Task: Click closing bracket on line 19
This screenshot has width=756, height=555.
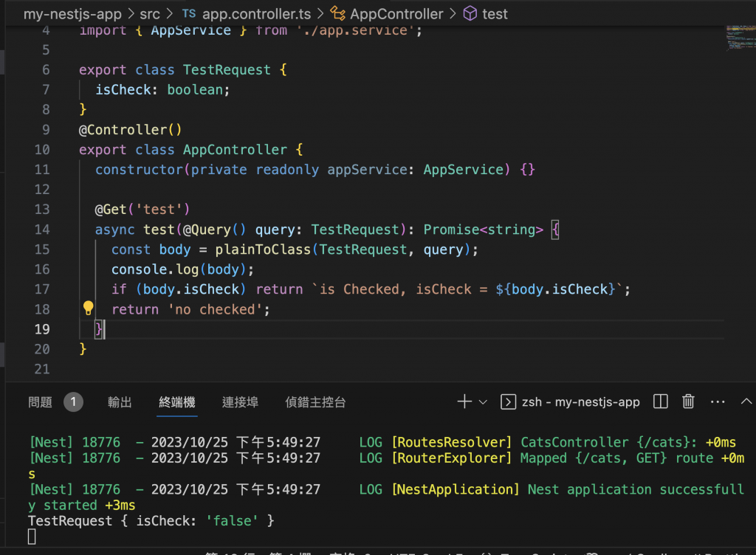Action: click(98, 329)
